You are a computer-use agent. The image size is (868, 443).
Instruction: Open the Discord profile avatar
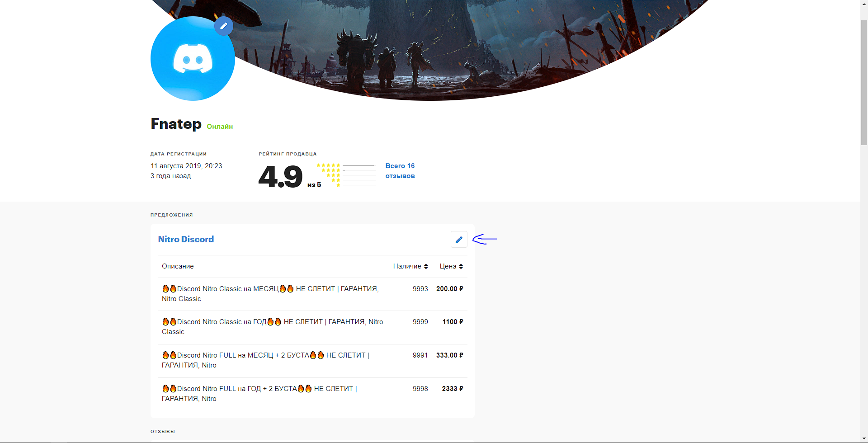[193, 59]
